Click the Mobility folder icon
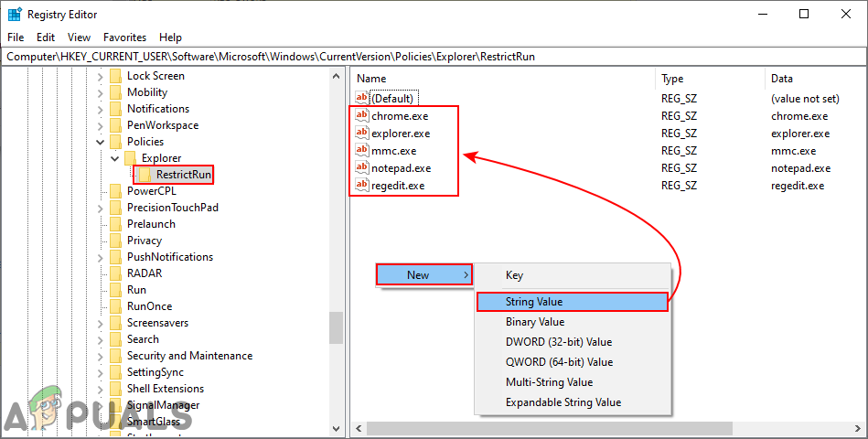 tap(115, 92)
